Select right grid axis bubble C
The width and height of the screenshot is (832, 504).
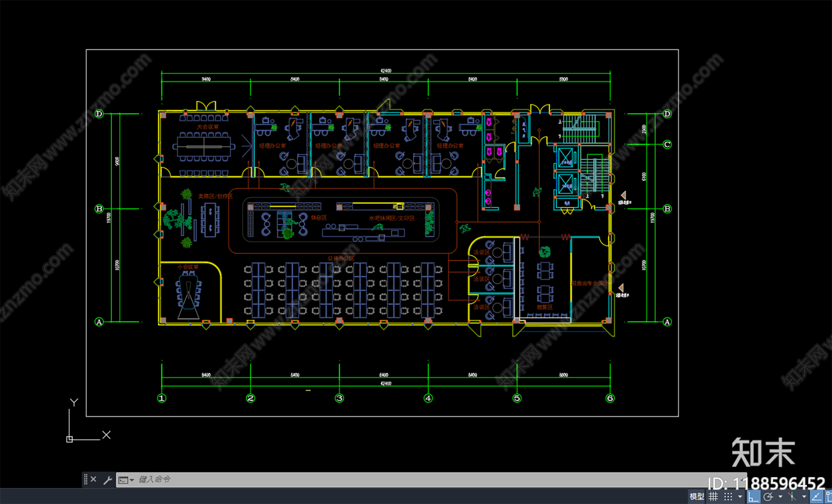tap(667, 144)
